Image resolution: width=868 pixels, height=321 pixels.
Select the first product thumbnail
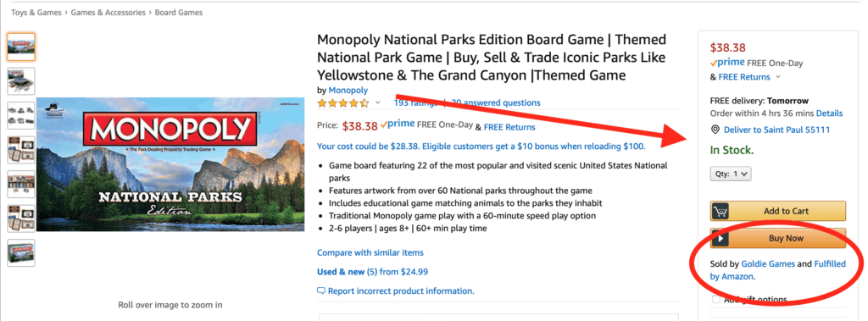tap(21, 47)
